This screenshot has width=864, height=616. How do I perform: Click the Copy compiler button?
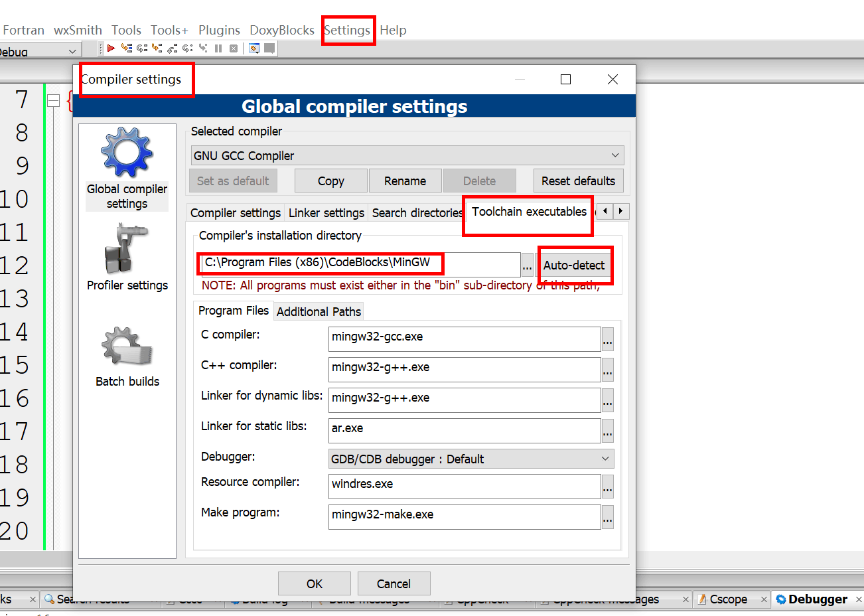coord(330,181)
